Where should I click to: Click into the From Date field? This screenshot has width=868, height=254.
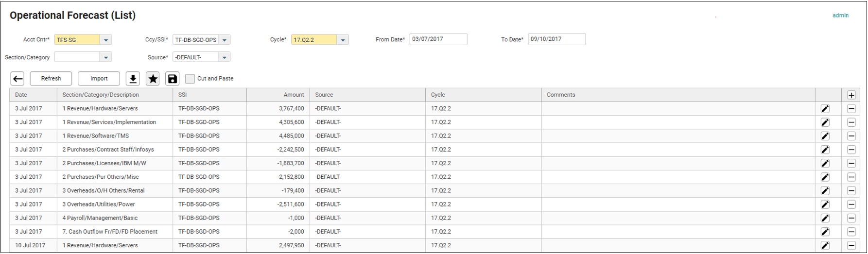[x=438, y=39]
